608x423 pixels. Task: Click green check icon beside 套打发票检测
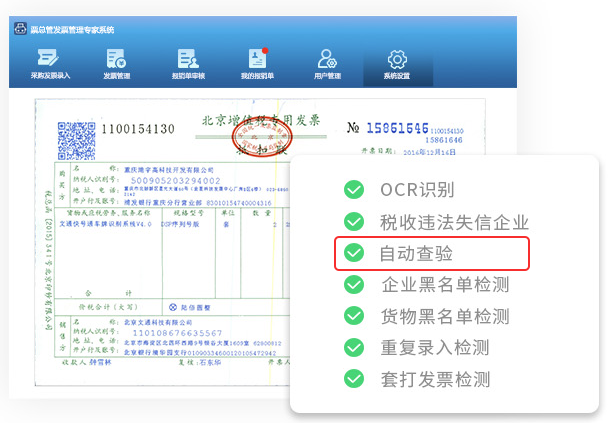click(x=354, y=379)
